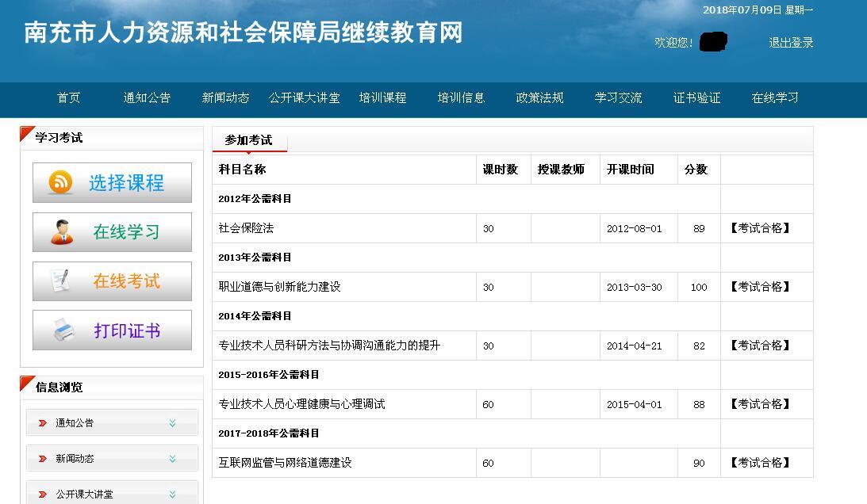Click the red arrow icon beside 新闻动态
Viewport: 867px width, 504px height.
[43, 459]
